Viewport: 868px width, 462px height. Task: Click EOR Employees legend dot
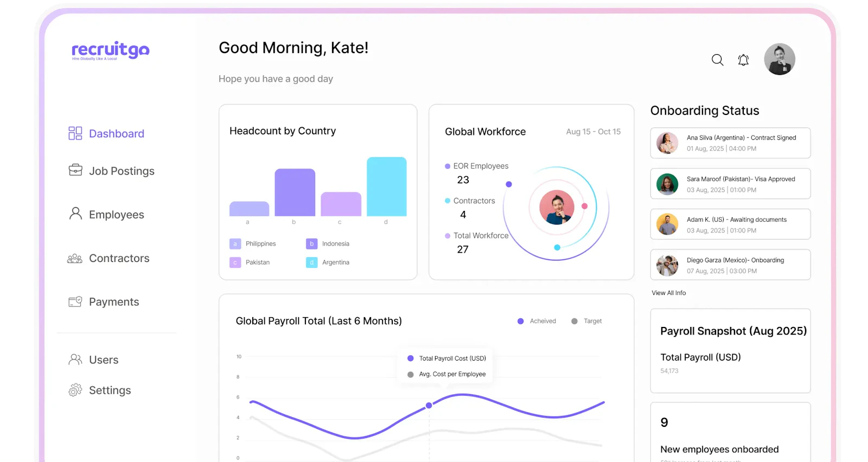point(448,166)
